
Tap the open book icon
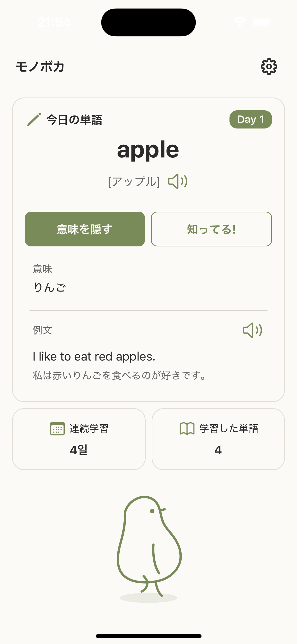pos(187,429)
